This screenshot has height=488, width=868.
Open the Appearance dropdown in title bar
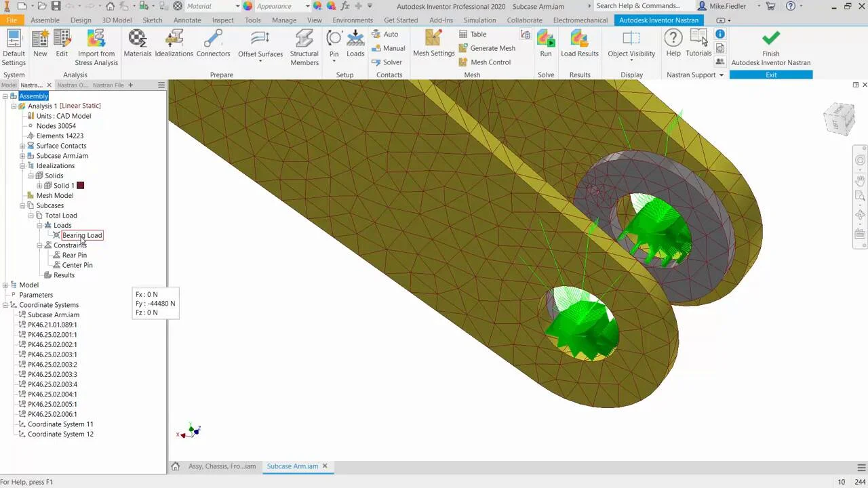click(307, 6)
